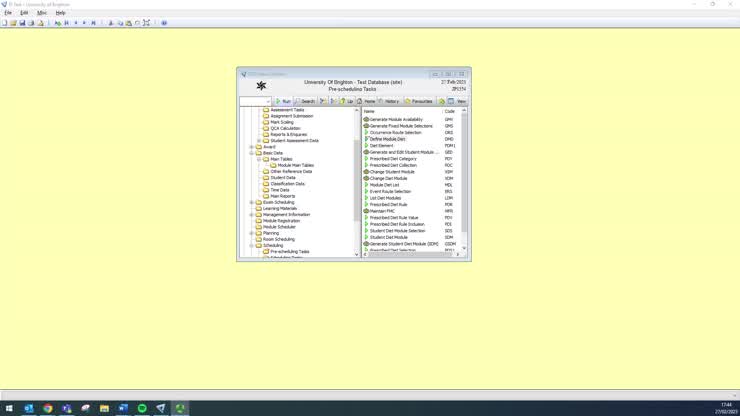
Task: Expand the Student Assessment Data node
Action: click(259, 141)
